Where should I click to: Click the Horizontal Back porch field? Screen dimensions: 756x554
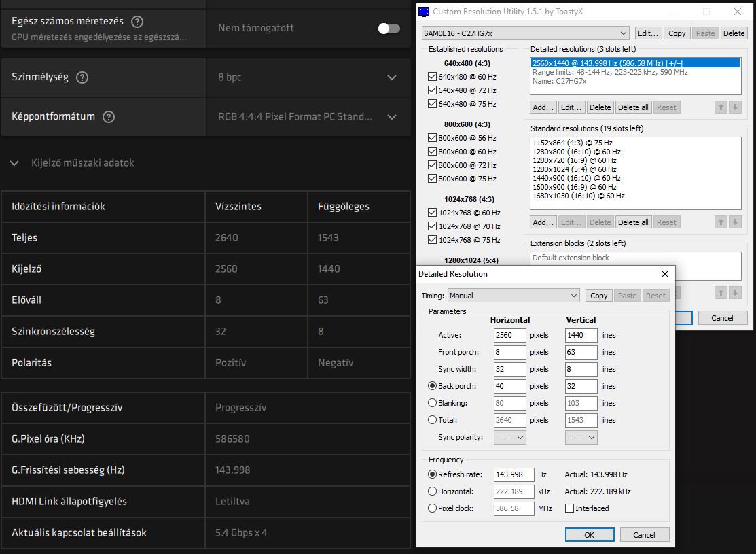point(509,386)
